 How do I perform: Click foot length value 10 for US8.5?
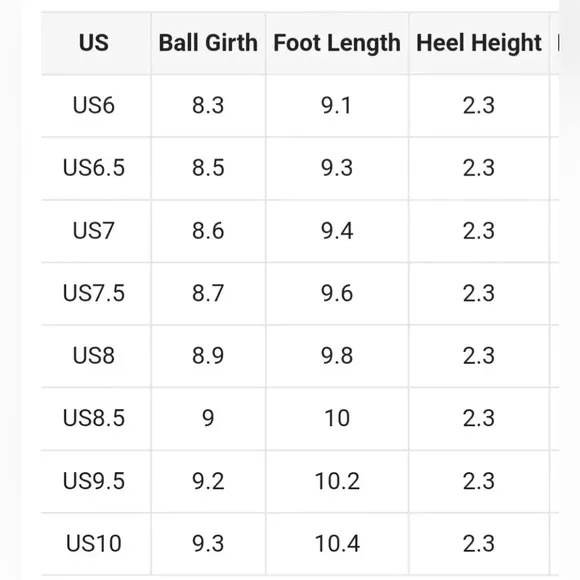[x=337, y=418]
